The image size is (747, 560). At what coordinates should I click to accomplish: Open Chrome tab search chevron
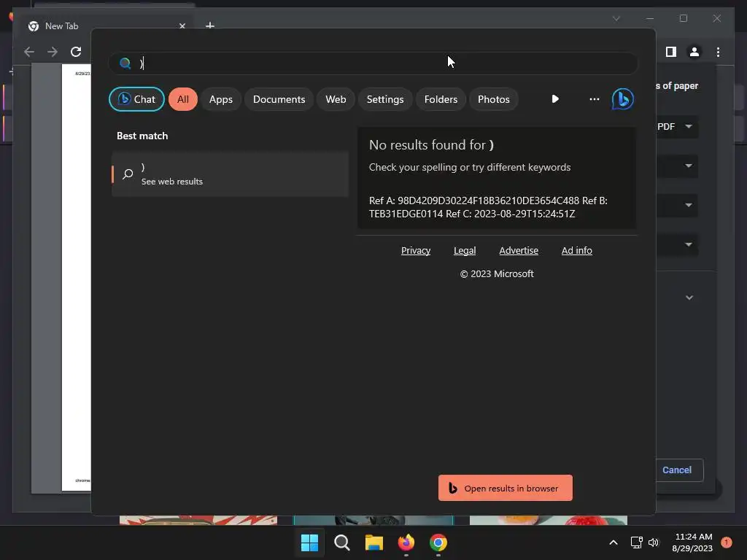[616, 18]
